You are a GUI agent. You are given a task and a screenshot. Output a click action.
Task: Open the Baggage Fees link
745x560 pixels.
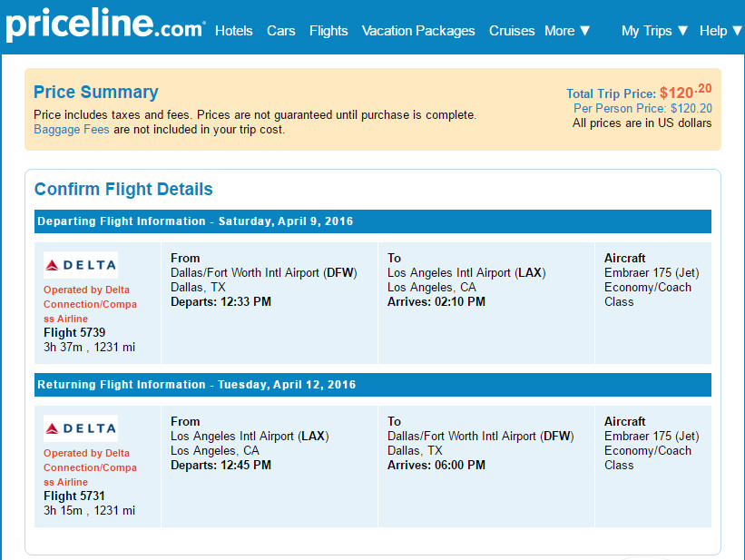pos(72,129)
